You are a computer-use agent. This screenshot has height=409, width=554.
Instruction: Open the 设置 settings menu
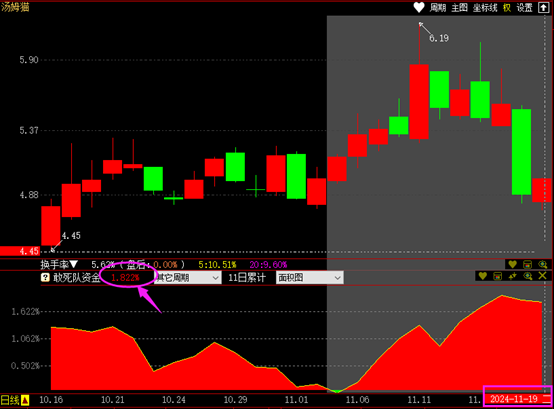pos(524,7)
